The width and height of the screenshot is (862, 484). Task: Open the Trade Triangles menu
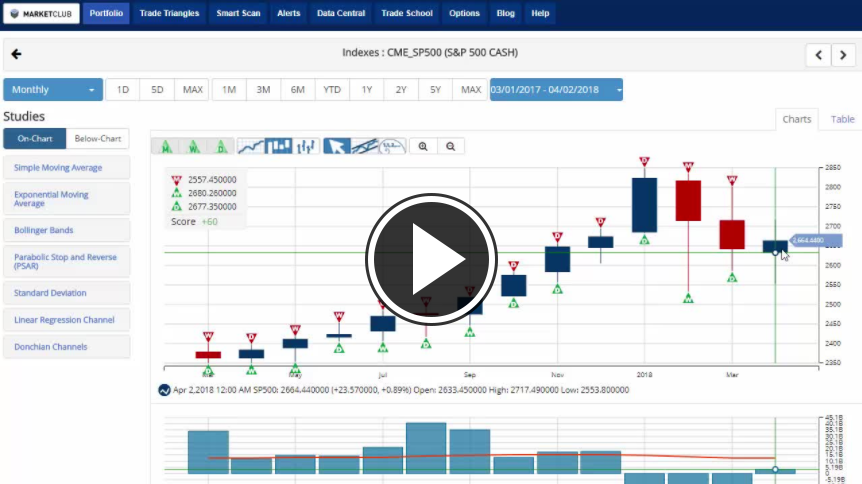click(x=169, y=14)
